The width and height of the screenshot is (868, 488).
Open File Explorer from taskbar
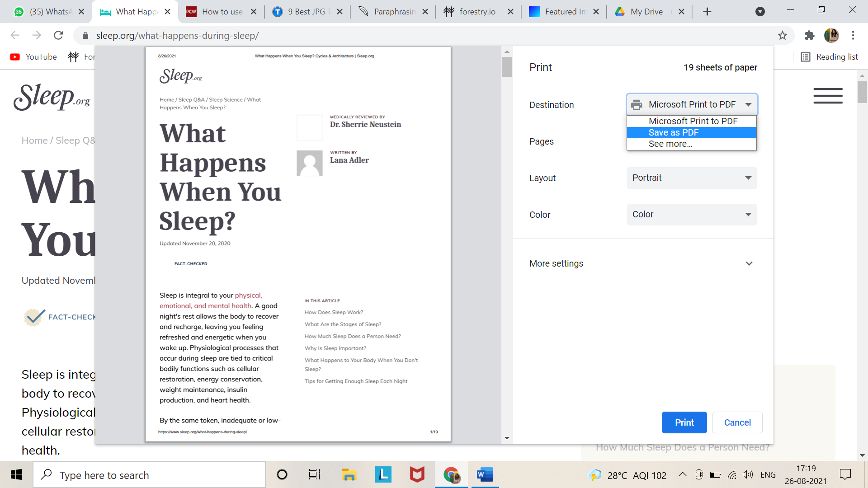(x=349, y=474)
